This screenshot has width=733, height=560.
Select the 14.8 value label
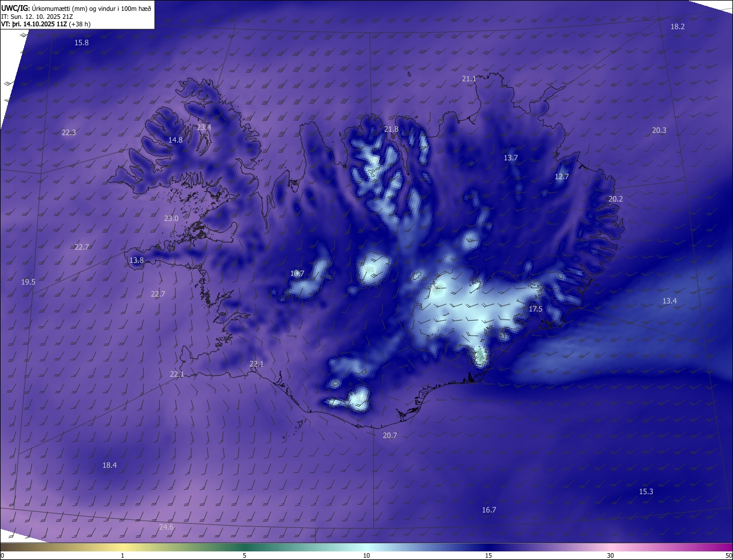coord(175,140)
